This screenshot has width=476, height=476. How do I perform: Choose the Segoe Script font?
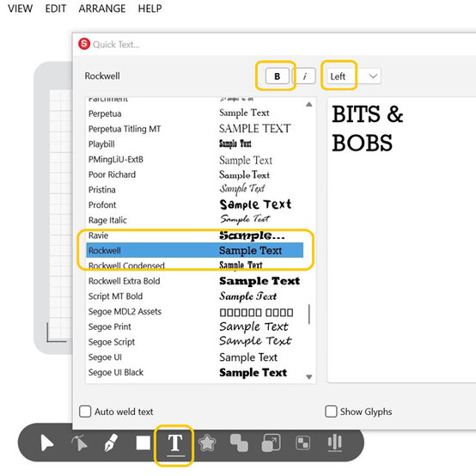[194, 342]
